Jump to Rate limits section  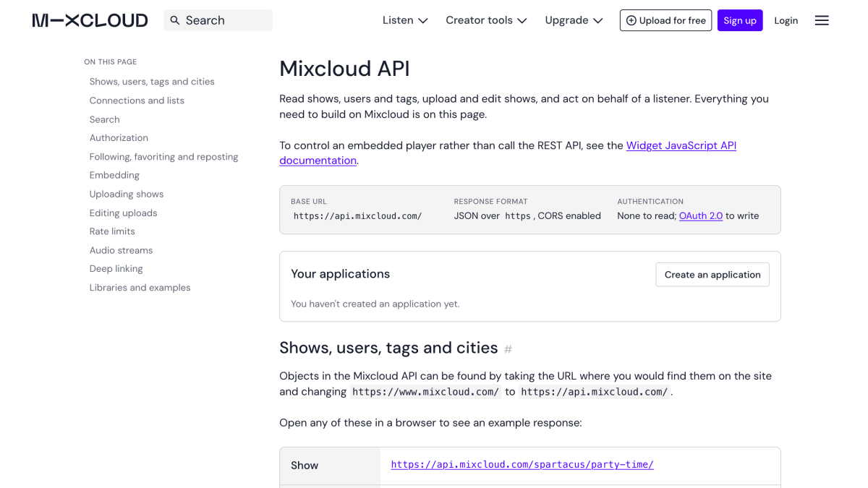tap(112, 231)
